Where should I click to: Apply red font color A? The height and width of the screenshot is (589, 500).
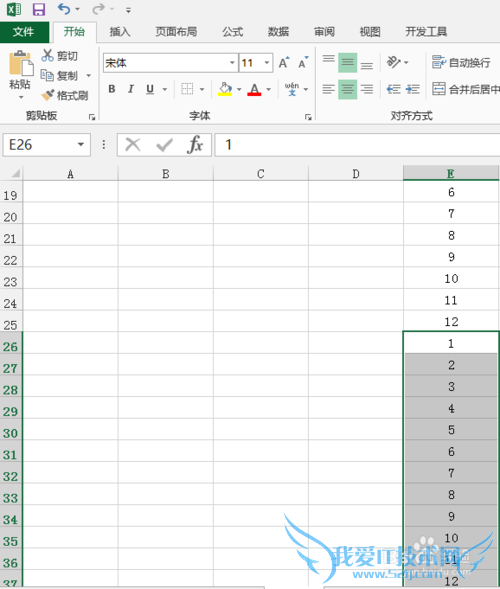pos(254,89)
